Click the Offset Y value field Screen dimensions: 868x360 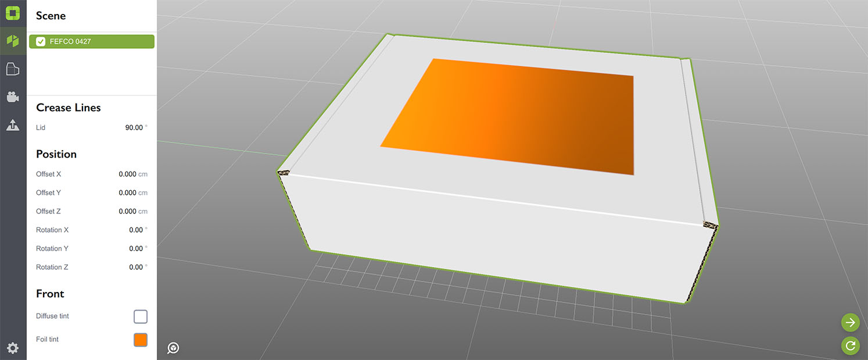(x=127, y=193)
